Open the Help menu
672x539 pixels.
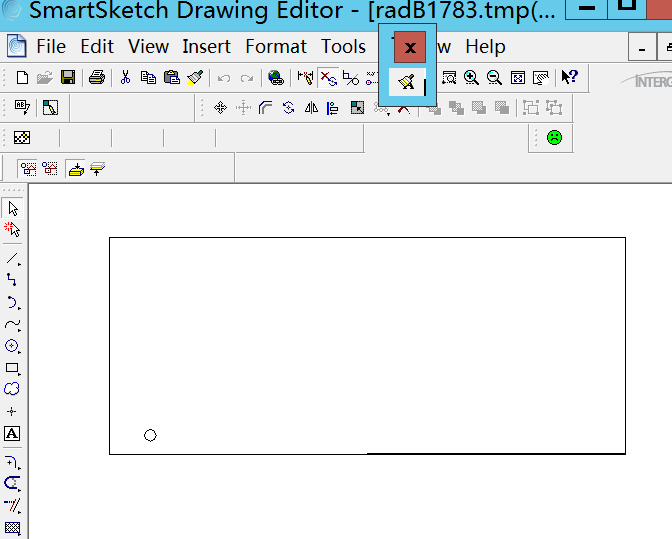[485, 46]
